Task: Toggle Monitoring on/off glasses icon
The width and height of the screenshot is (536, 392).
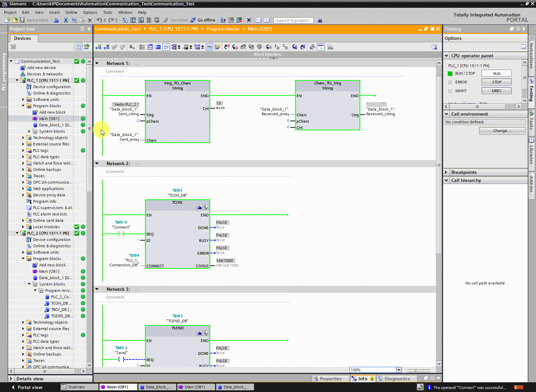Action: (321, 47)
